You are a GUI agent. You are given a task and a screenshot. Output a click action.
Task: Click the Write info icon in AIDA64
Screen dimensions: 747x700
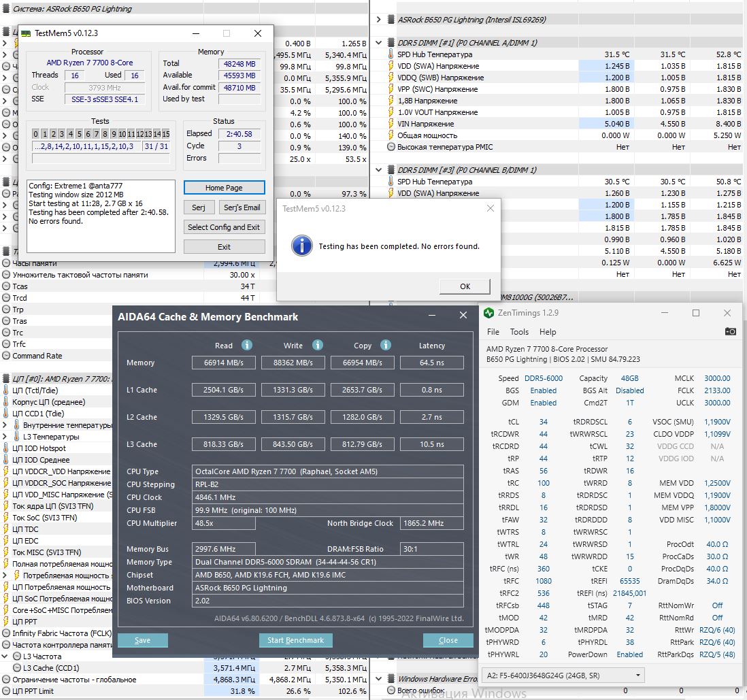click(318, 345)
